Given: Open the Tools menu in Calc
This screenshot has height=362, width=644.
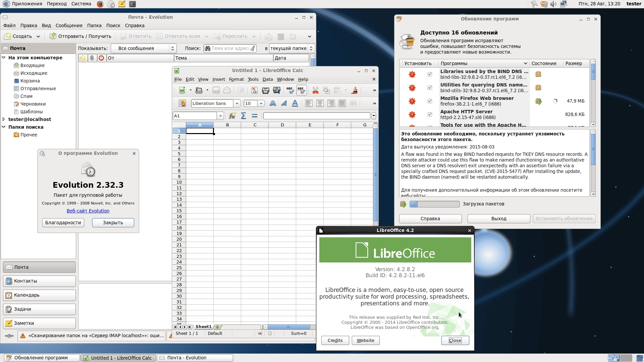Looking at the screenshot, I should tap(253, 79).
